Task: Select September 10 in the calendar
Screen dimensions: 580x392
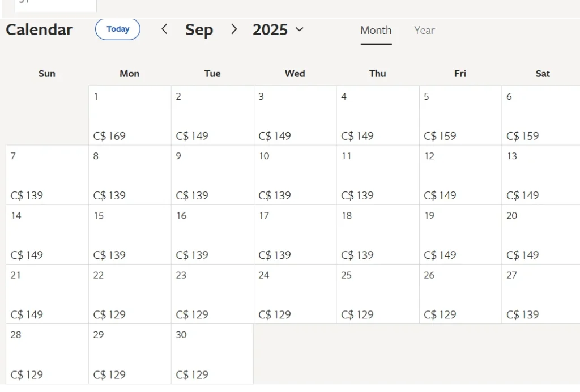Action: 295,175
